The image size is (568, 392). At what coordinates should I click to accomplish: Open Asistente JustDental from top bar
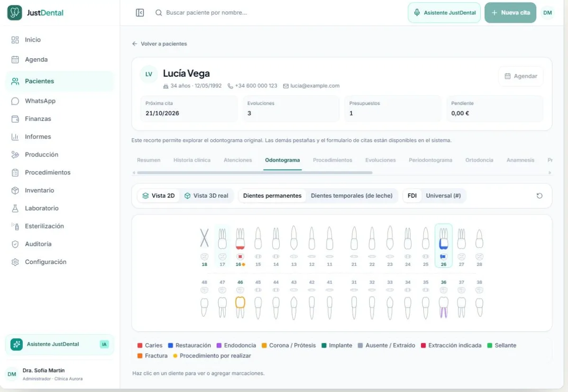444,13
